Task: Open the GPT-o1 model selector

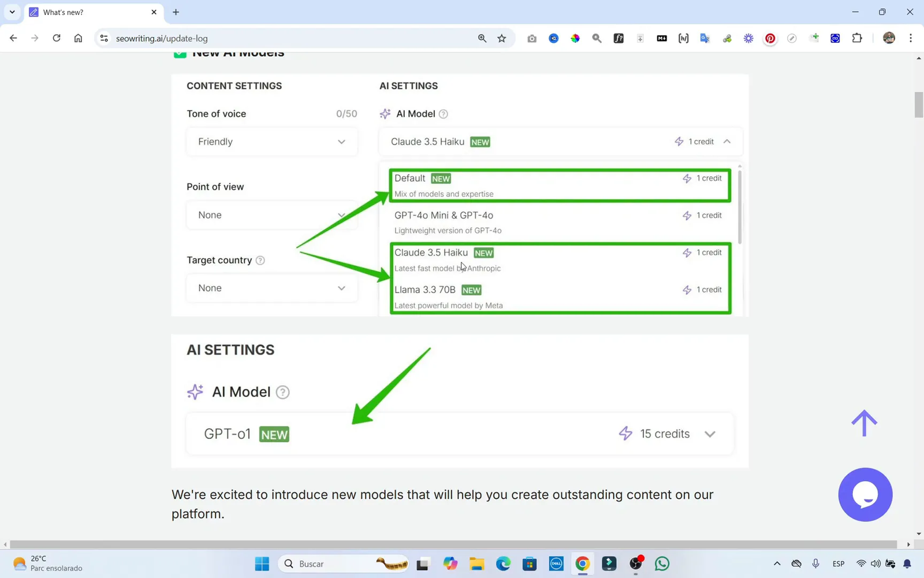Action: tap(459, 433)
